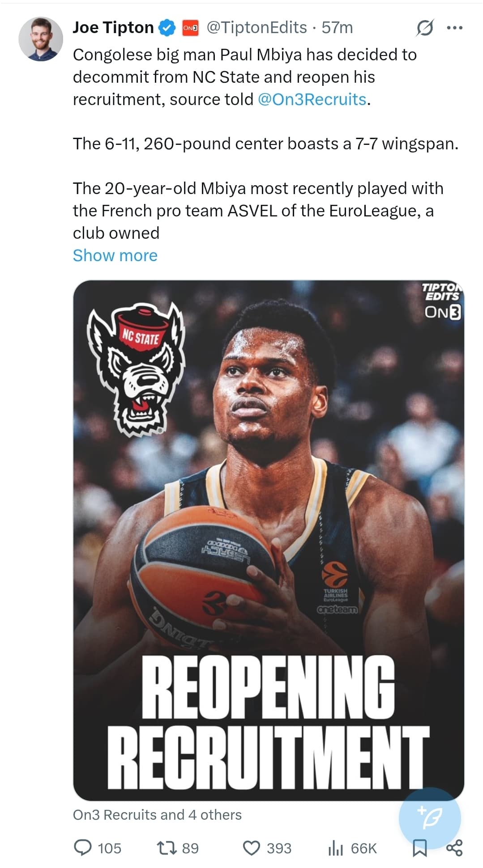Image resolution: width=483 pixels, height=868 pixels.
Task: Click the Joe Tipton display name
Action: (113, 28)
